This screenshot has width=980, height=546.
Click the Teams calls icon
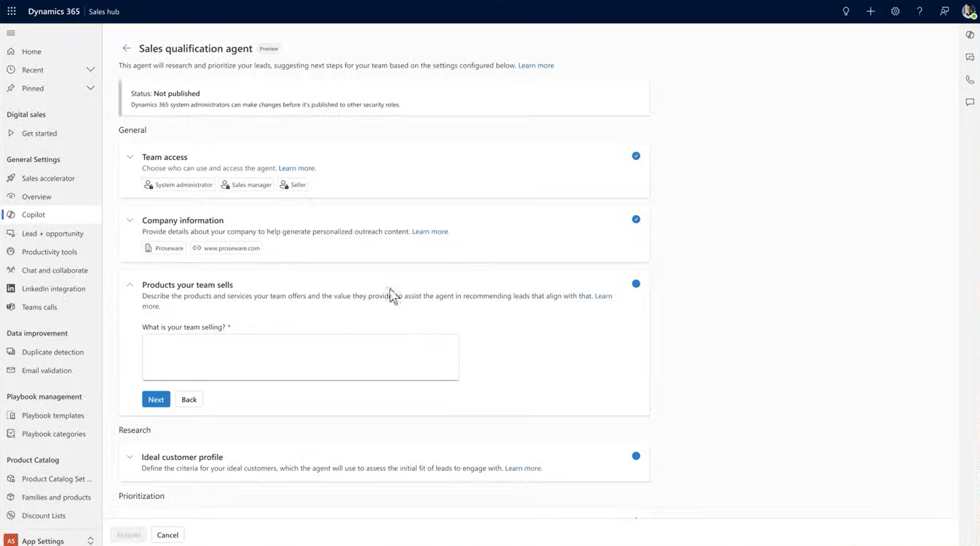click(11, 307)
